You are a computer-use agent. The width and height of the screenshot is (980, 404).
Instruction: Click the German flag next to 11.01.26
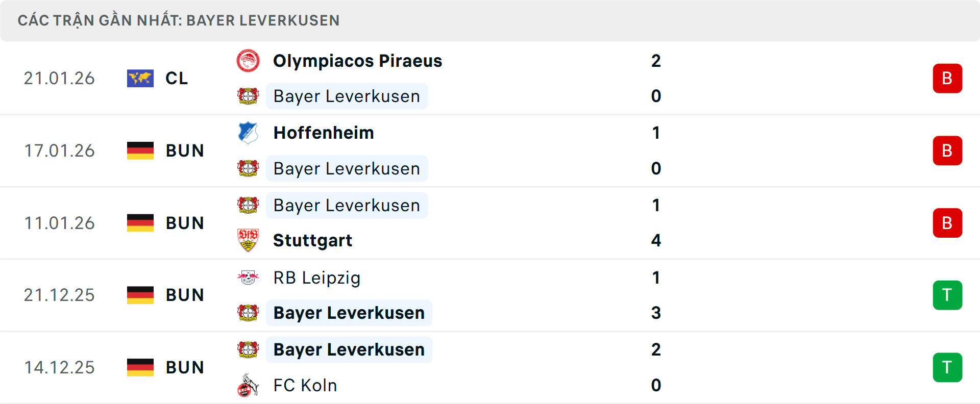pyautogui.click(x=140, y=222)
